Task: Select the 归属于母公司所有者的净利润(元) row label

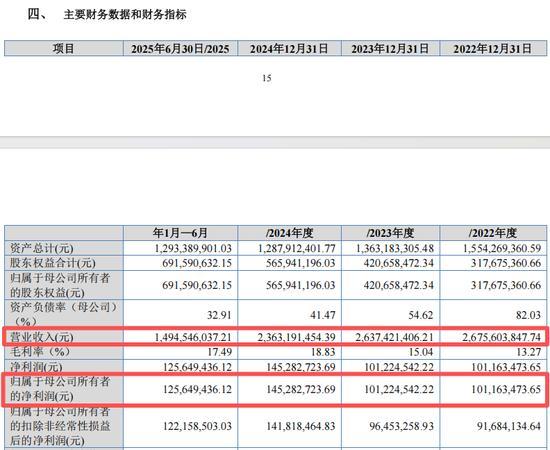Action: coord(60,389)
